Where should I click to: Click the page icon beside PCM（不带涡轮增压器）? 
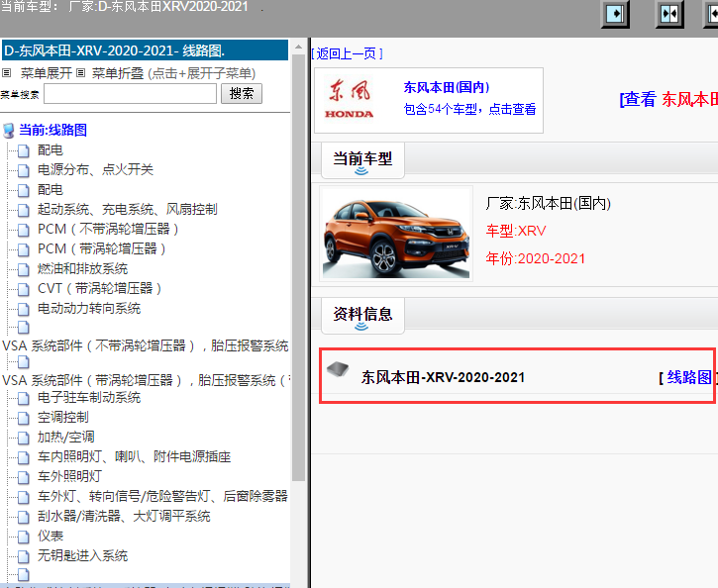(x=24, y=230)
